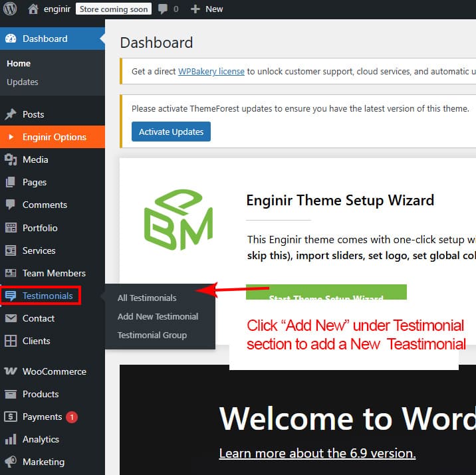Viewport: 476px width, 475px height.
Task: Open the enginir site home icon
Action: tap(33, 9)
